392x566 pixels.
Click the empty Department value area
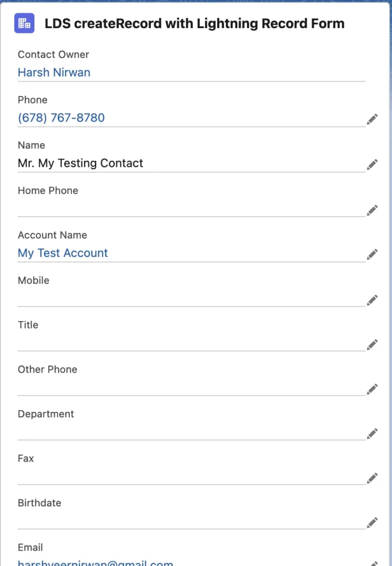[191, 431]
